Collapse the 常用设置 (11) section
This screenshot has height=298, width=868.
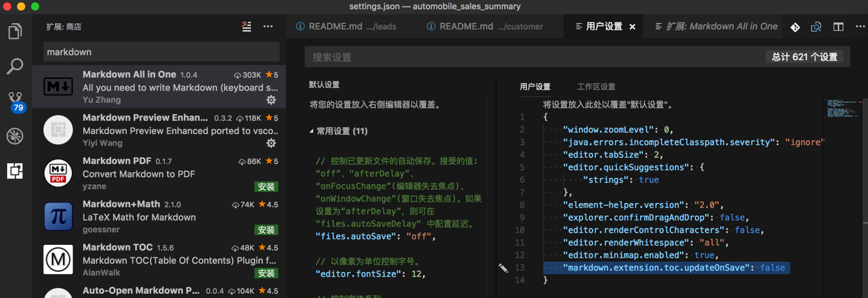click(x=312, y=131)
